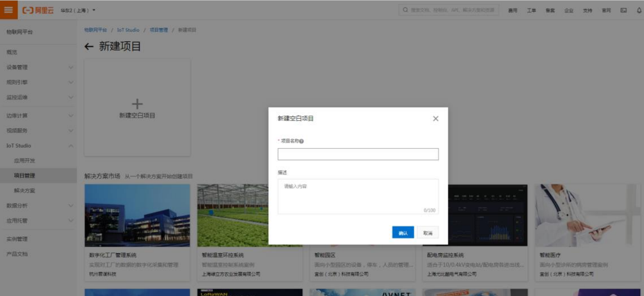The height and width of the screenshot is (296, 644).
Task: Click the 描述 text area
Action: pyautogui.click(x=358, y=196)
